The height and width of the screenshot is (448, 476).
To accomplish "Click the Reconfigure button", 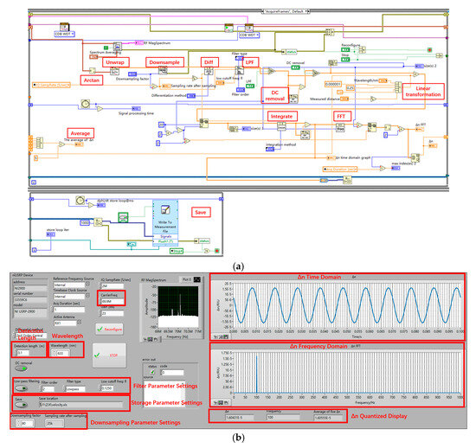I will [x=109, y=330].
